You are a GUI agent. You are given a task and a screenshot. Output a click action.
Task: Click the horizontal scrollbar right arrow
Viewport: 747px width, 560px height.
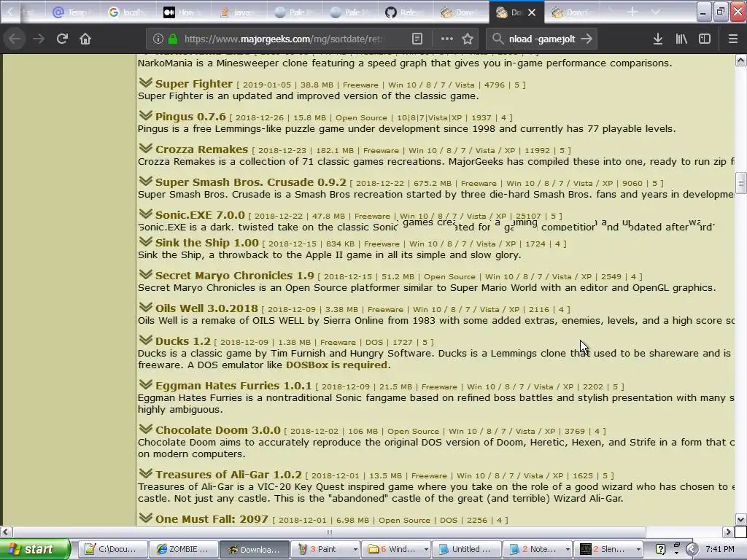click(728, 532)
